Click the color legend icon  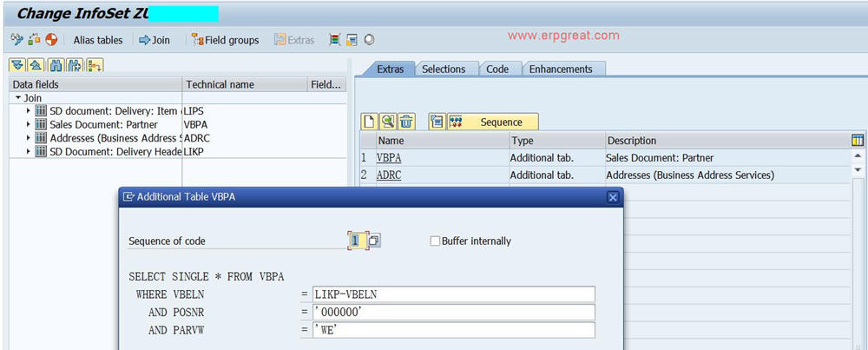334,40
